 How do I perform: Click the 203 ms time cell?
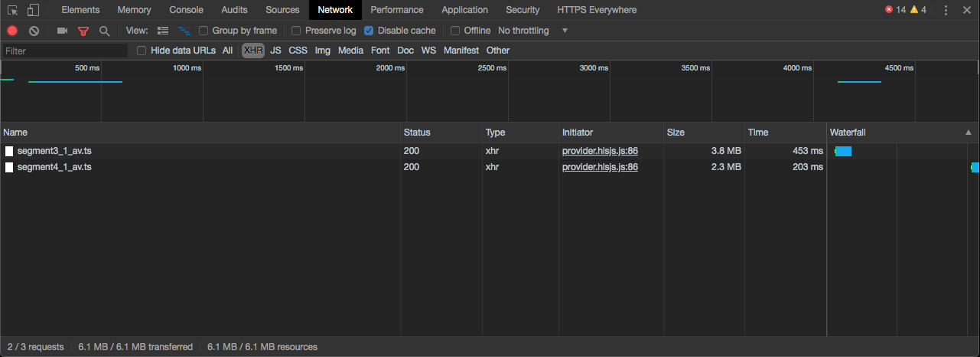tap(785, 167)
